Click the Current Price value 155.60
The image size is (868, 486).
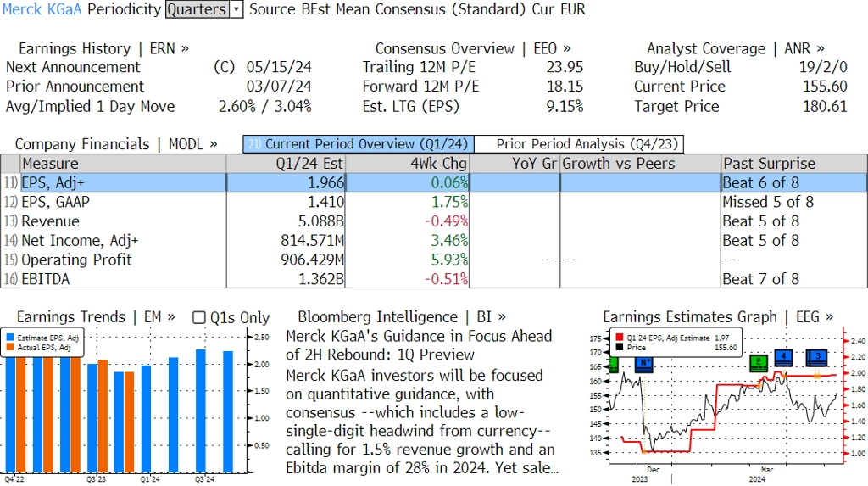[825, 87]
